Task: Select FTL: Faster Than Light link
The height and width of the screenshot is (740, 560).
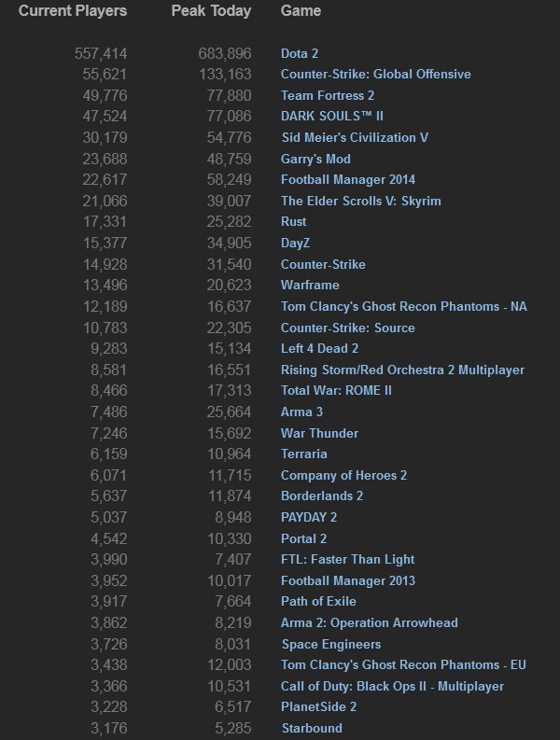Action: click(x=347, y=559)
